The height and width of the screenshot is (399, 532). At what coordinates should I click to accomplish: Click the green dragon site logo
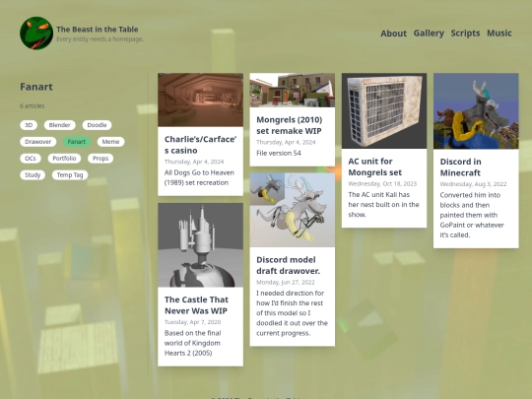click(36, 33)
